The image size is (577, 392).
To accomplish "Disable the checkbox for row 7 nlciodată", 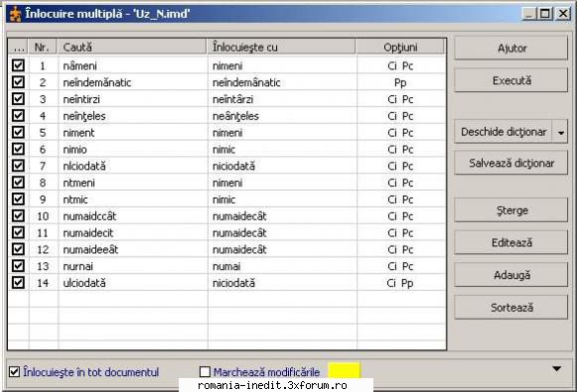I will (18, 166).
